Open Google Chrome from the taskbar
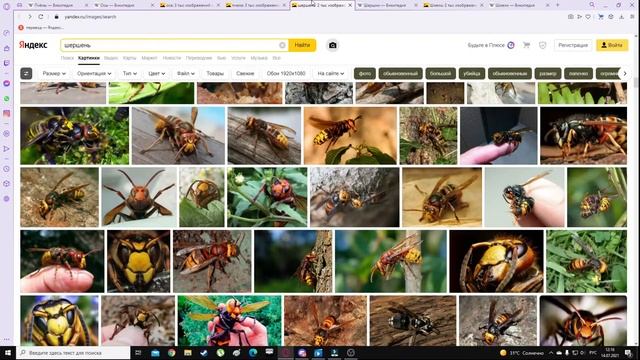This screenshot has width=640, height=360. [x=171, y=353]
